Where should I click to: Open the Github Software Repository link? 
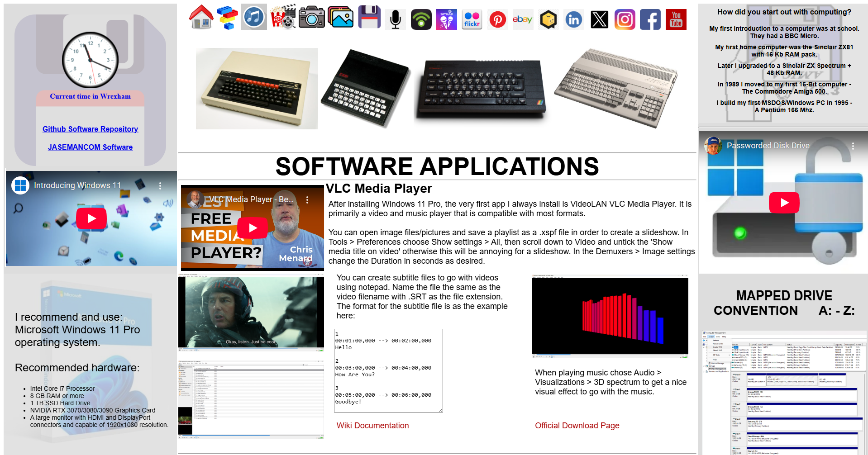[x=90, y=129]
